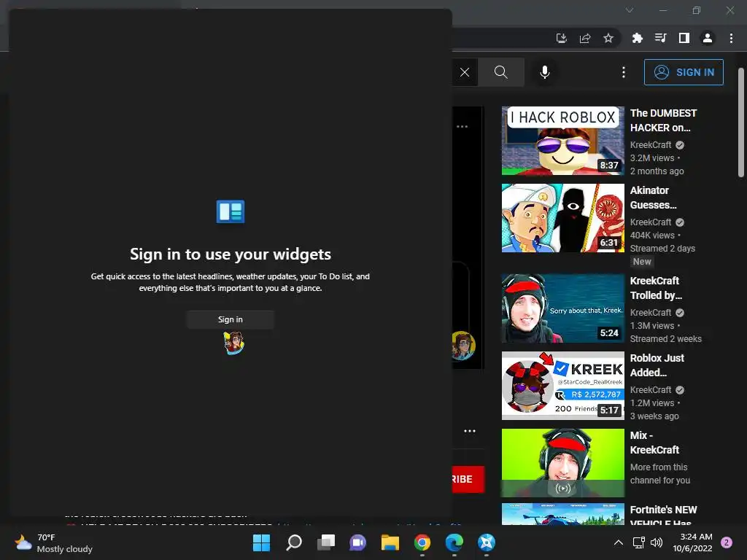Open 'KreekCraft Trolled by...' title
The width and height of the screenshot is (747, 560).
coord(656,288)
